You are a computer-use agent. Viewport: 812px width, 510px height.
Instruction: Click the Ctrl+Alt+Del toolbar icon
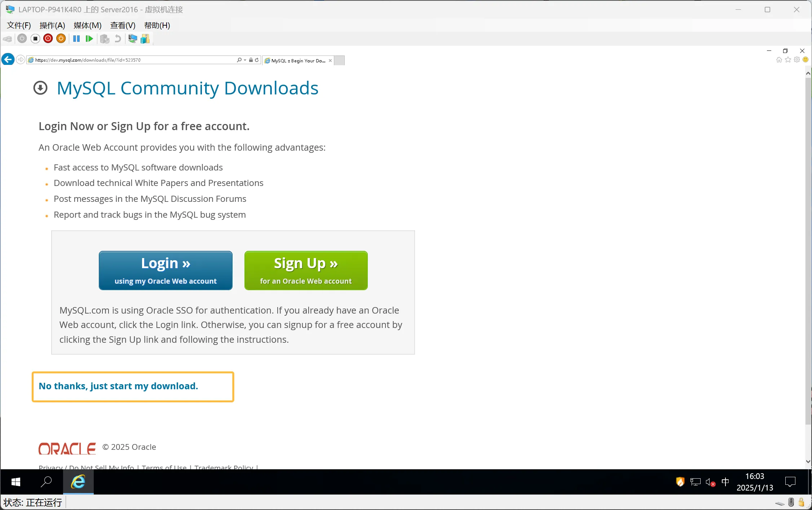pyautogui.click(x=8, y=39)
